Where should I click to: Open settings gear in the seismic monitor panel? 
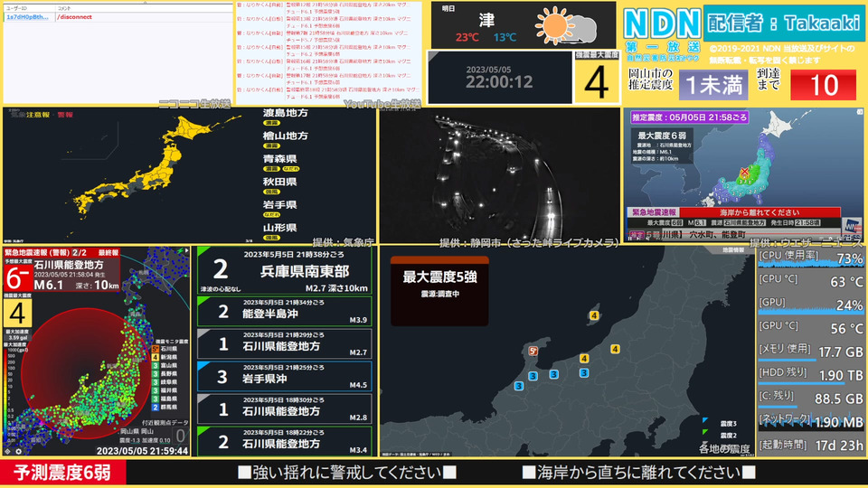click(x=18, y=452)
